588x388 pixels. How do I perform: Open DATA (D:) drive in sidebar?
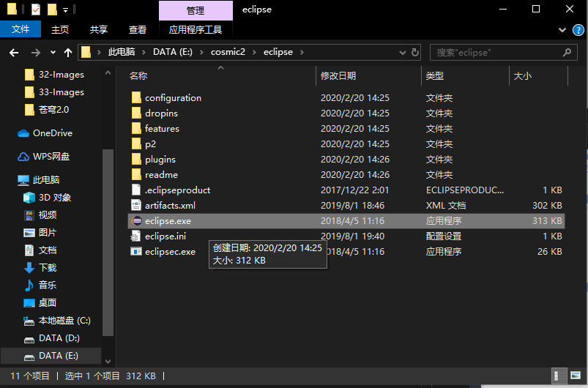[x=52, y=338]
